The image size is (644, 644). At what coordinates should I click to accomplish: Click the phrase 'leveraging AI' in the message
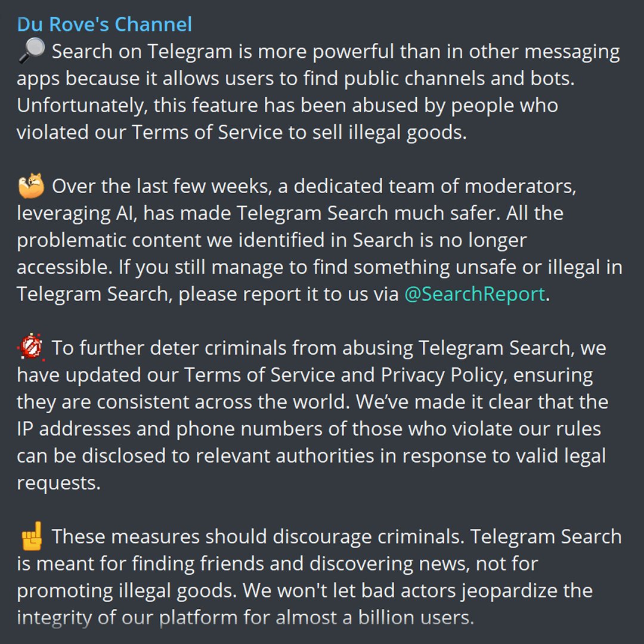[x=77, y=213]
